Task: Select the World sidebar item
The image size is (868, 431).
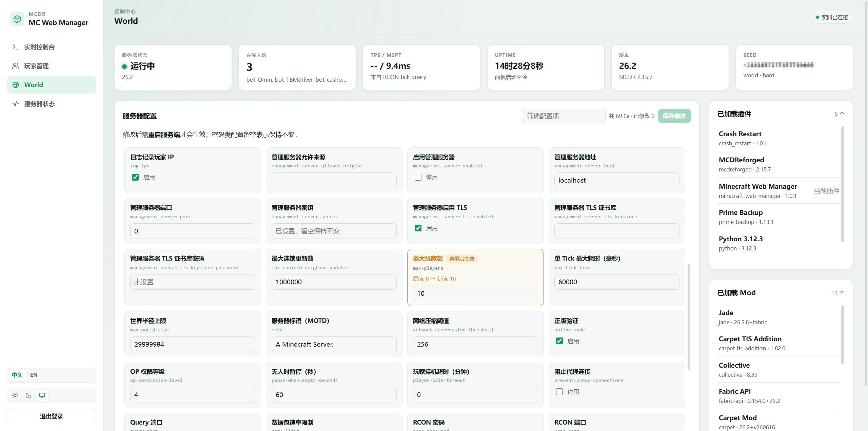Action: (52, 85)
